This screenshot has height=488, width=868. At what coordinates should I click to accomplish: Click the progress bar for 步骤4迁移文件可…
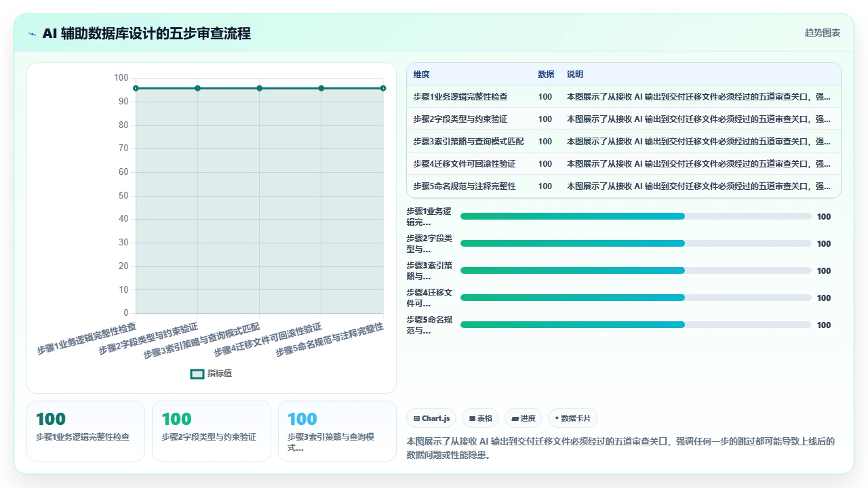click(x=636, y=298)
